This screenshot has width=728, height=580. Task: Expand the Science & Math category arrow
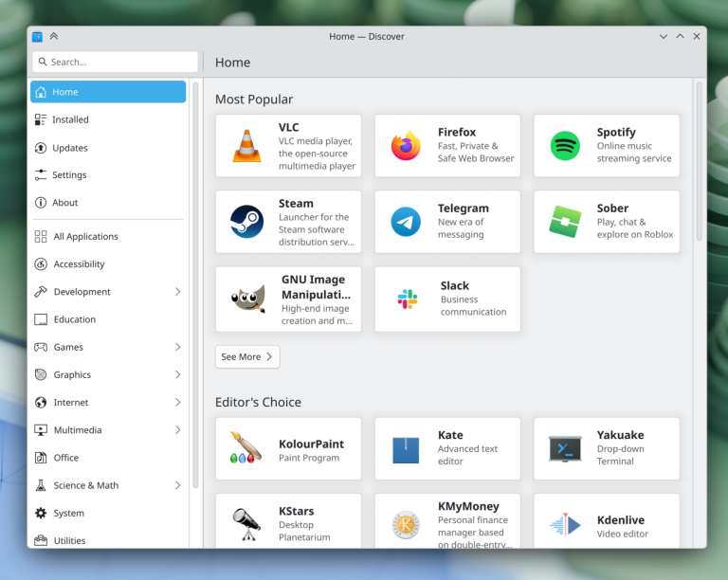178,485
